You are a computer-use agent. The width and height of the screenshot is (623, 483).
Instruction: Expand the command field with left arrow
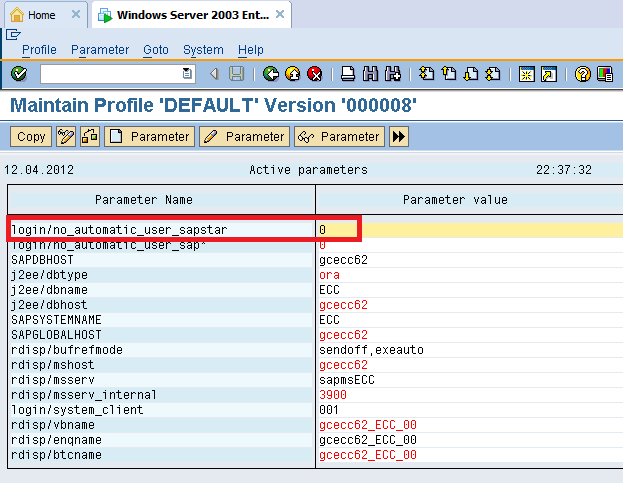[x=214, y=74]
